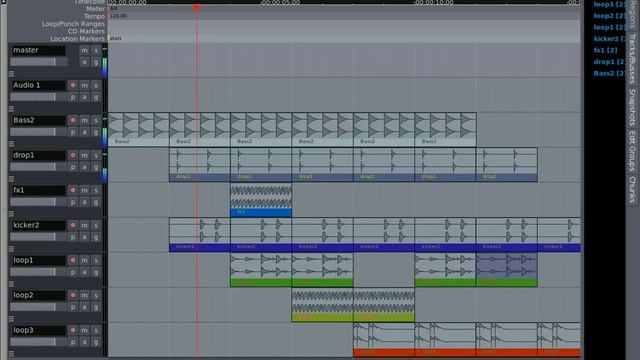
Task: Open playlist button on Audio 1
Action: coord(73,97)
